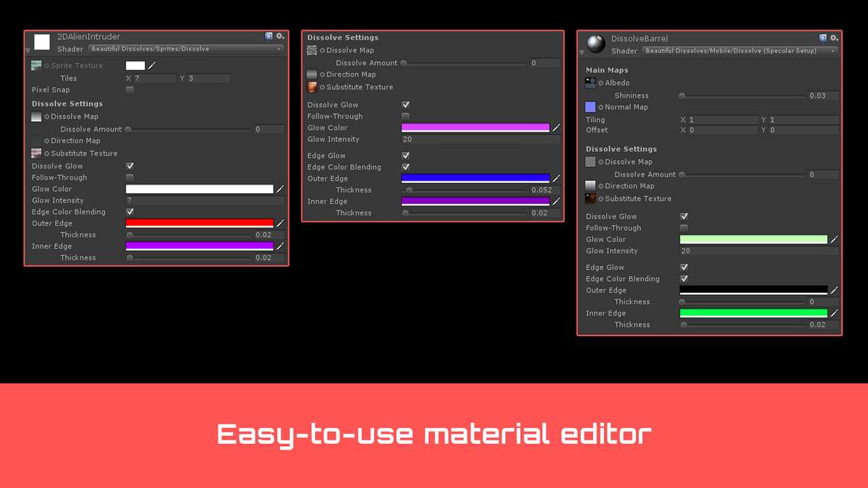The image size is (868, 488).
Task: Select Substitute Texture slot in 2DAlienIntruder panel
Action: pyautogui.click(x=36, y=153)
